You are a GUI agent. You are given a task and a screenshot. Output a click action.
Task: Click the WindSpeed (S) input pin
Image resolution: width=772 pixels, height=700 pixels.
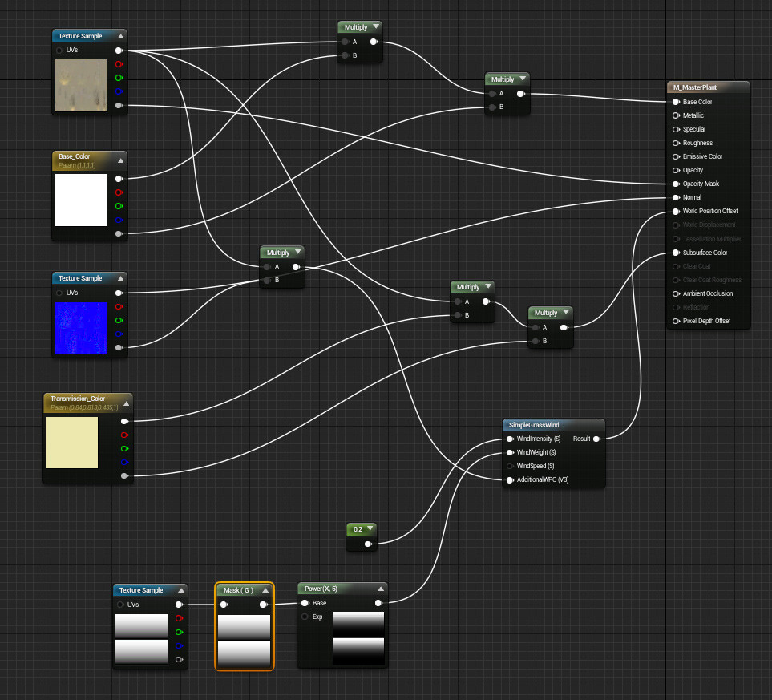tap(510, 466)
